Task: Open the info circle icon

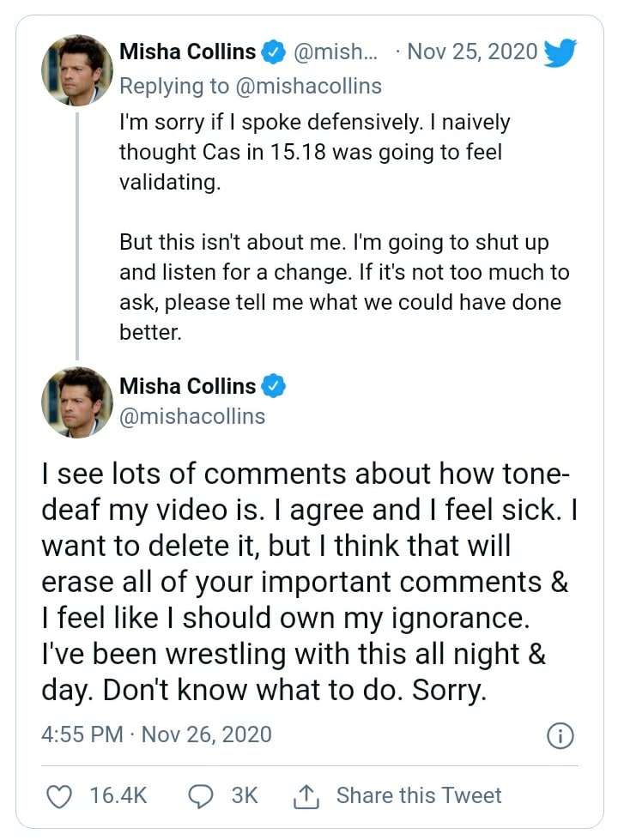Action: coord(560,735)
